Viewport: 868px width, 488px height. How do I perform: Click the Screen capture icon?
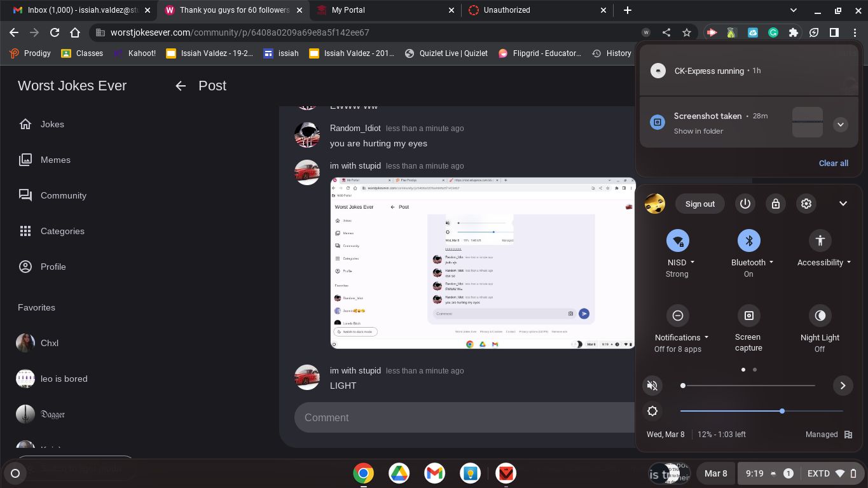(x=748, y=316)
